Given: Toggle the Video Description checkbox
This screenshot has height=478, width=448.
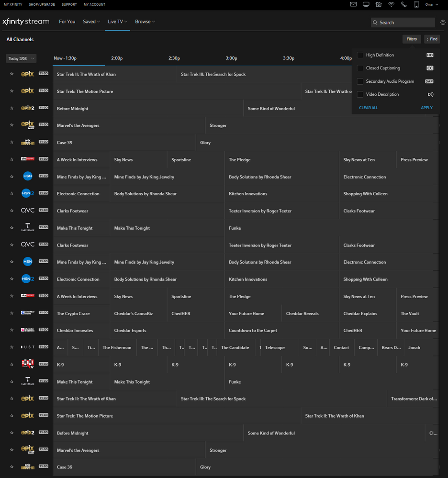Looking at the screenshot, I should coord(360,94).
